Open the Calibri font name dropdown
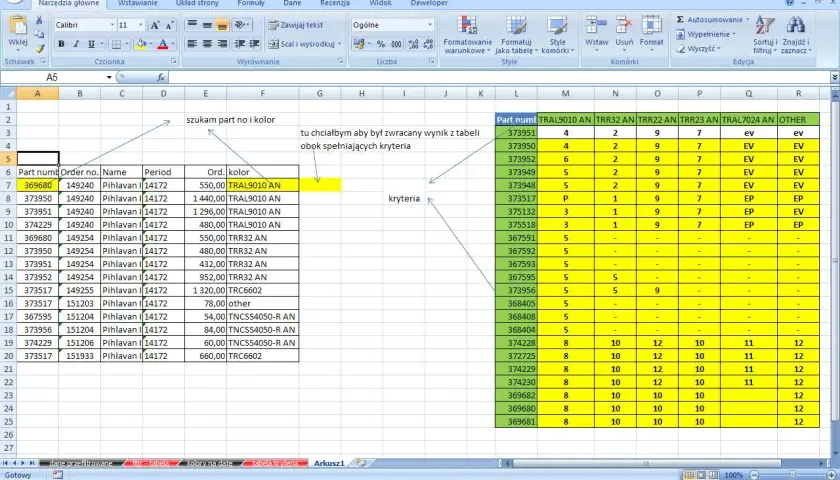 coord(112,25)
